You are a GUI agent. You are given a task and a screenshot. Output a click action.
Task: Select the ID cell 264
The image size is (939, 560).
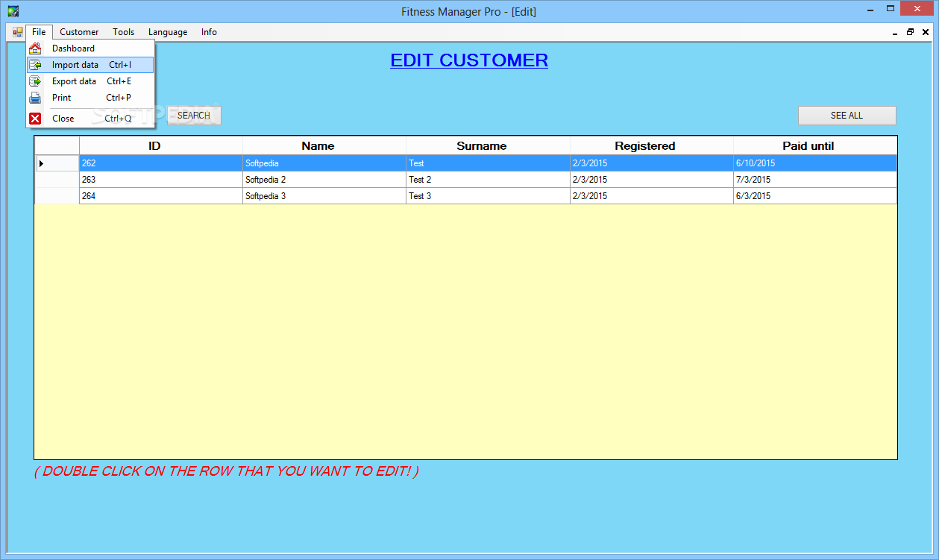tap(161, 196)
